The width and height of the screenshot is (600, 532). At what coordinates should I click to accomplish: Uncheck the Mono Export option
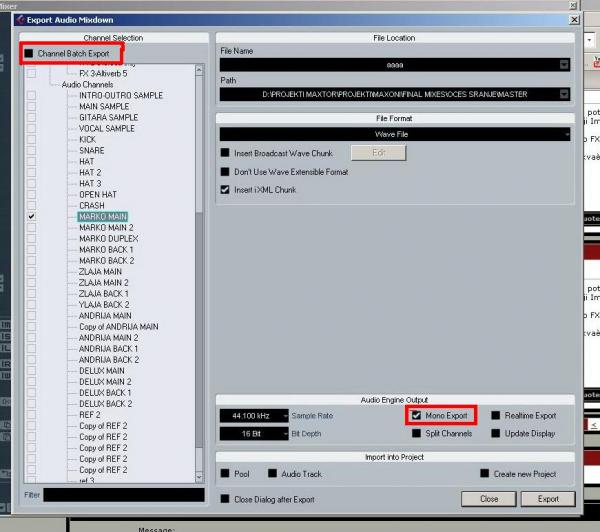[x=417, y=415]
